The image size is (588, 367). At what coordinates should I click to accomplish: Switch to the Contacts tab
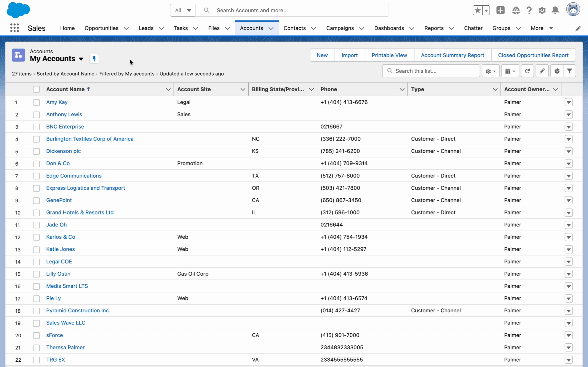(294, 28)
